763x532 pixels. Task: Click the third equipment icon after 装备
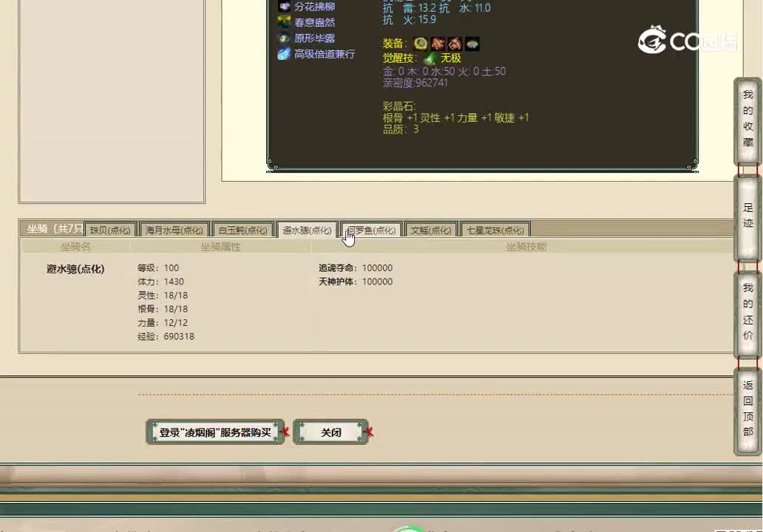(x=455, y=44)
